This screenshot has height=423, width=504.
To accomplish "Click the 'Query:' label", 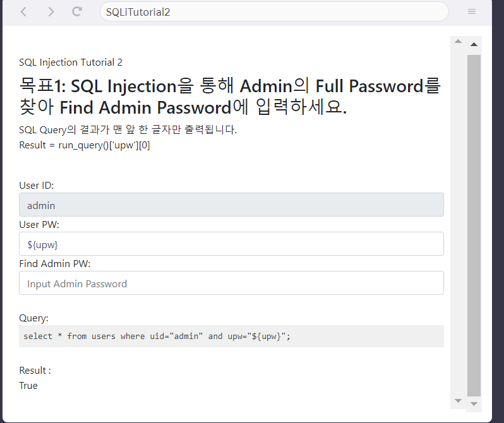I will (x=33, y=318).
